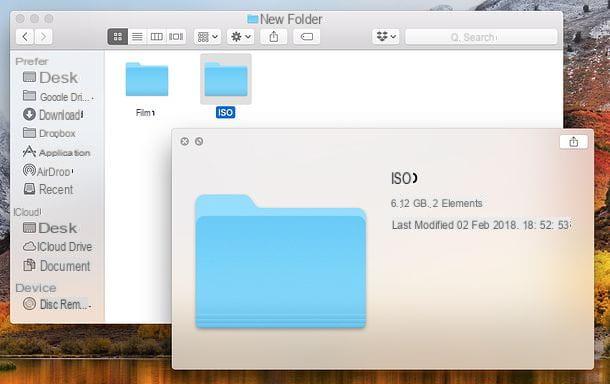Click the folder proxy icon in title
This screenshot has width=610, height=384.
pyautogui.click(x=252, y=19)
